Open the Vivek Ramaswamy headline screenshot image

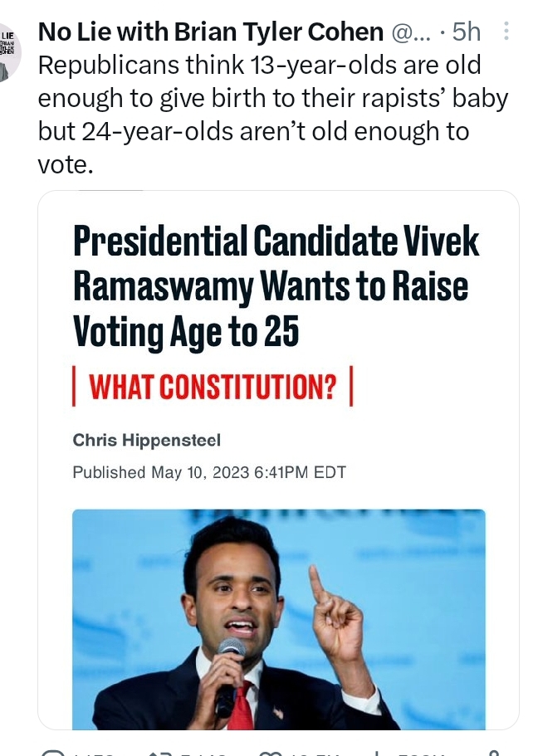[x=278, y=460]
